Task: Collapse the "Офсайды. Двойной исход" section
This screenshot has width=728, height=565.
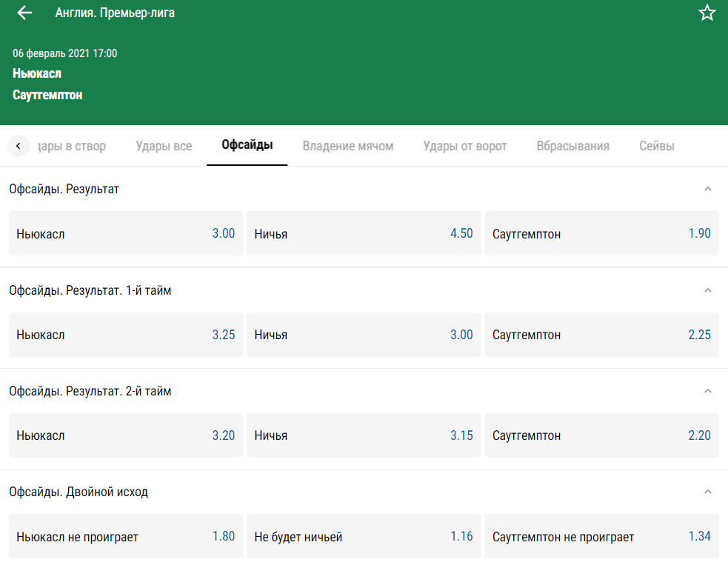Action: pos(707,492)
